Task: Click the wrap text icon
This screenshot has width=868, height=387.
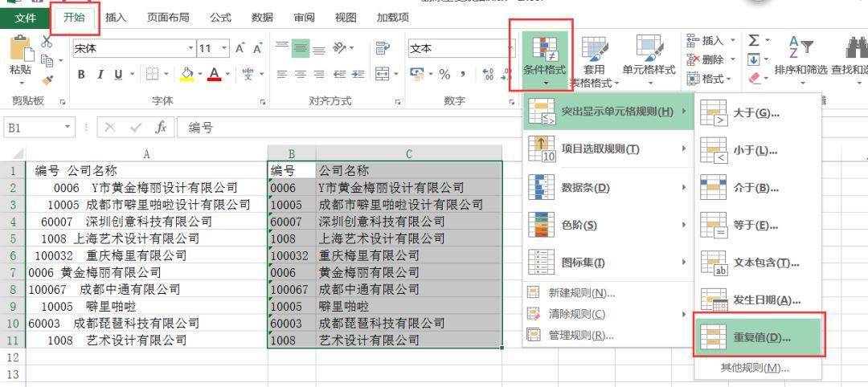Action: pyautogui.click(x=382, y=49)
